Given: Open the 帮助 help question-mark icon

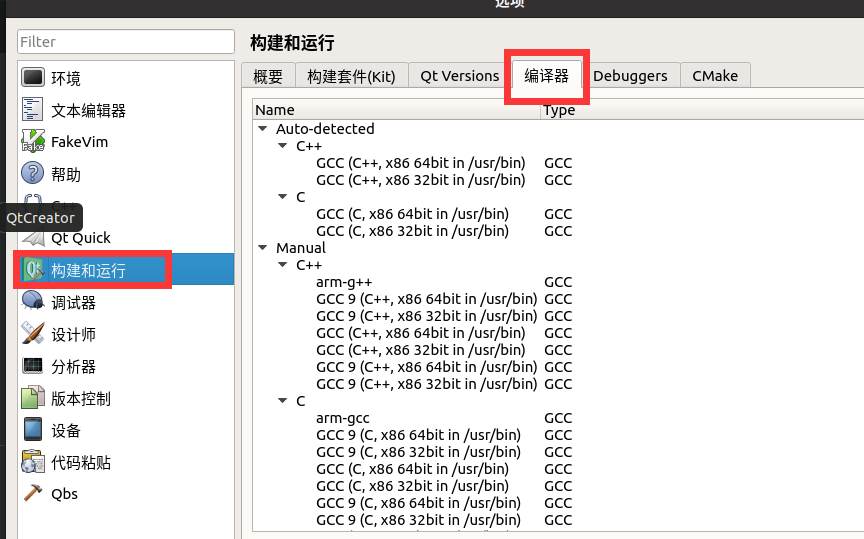Looking at the screenshot, I should click(33, 173).
